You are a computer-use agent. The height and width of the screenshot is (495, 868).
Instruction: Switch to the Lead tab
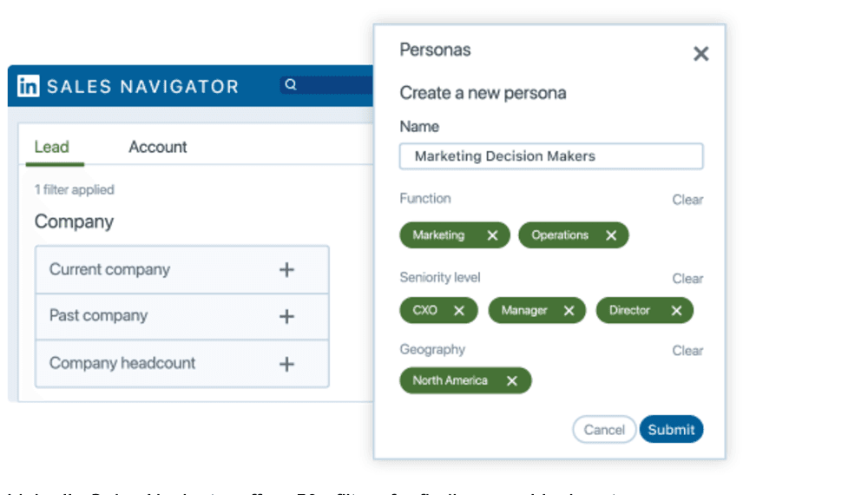tap(52, 148)
